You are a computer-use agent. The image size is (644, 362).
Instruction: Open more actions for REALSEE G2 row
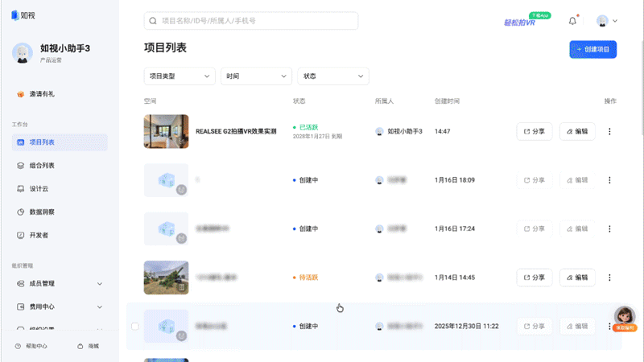point(609,131)
